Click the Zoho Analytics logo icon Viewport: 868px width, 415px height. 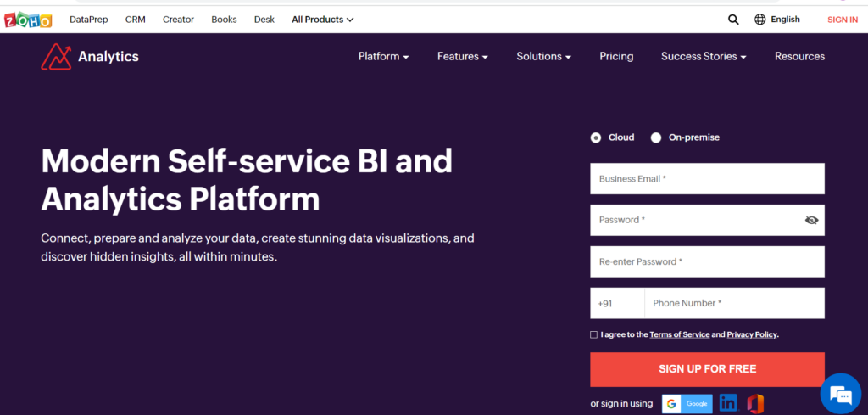[57, 57]
